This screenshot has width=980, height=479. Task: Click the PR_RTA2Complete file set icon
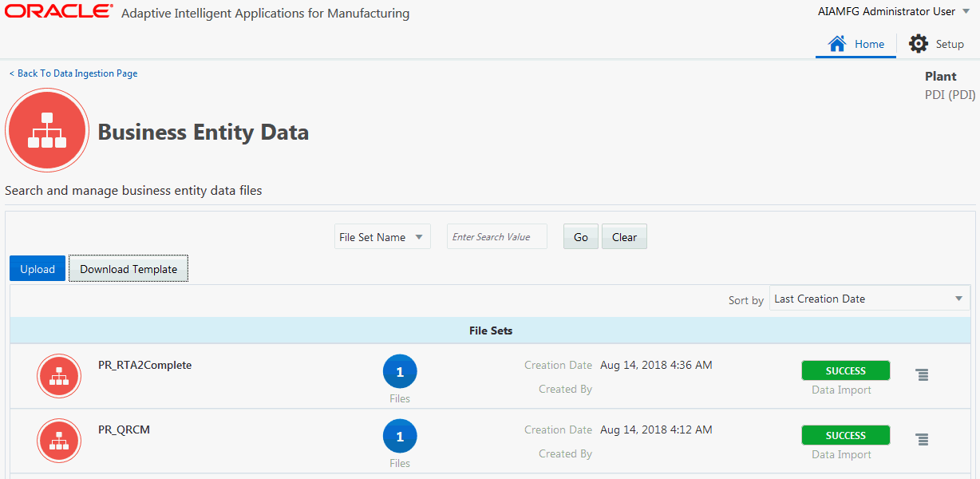[59, 376]
